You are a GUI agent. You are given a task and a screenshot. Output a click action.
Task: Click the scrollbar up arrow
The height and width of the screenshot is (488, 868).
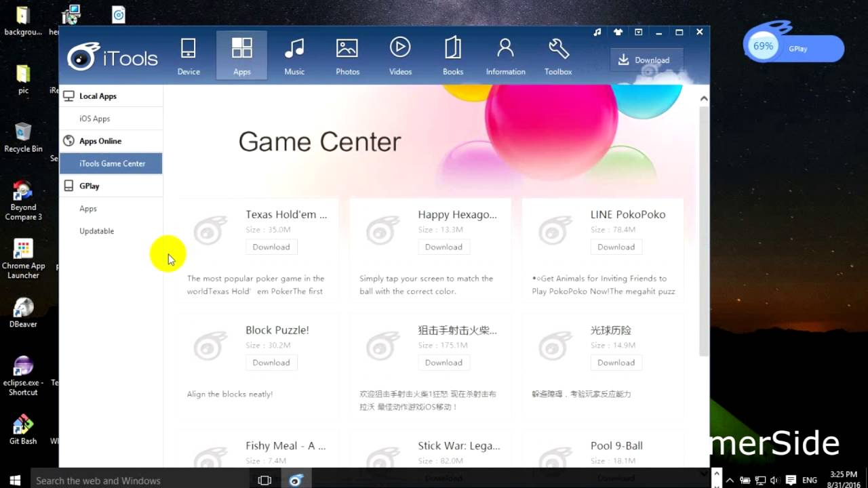[x=704, y=99]
